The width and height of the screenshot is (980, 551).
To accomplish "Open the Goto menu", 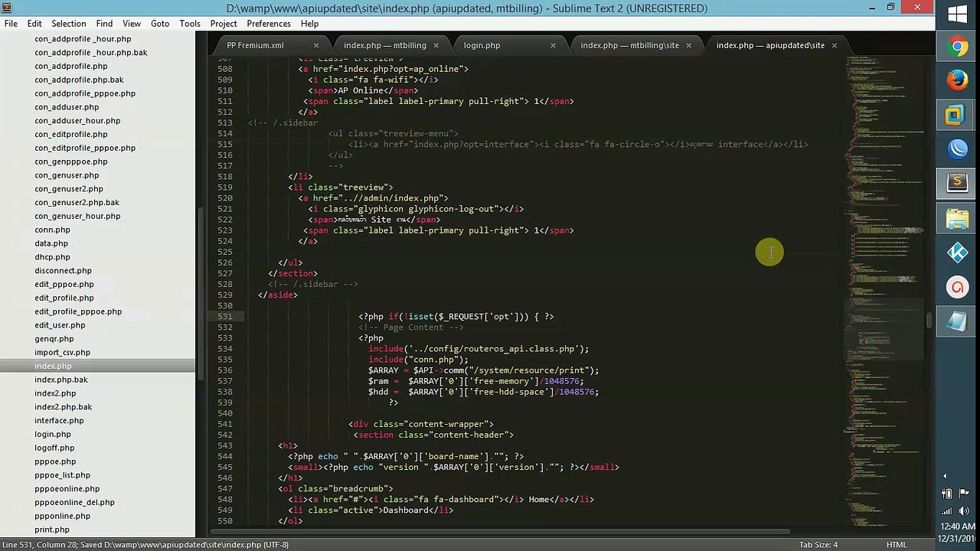I will tap(160, 24).
